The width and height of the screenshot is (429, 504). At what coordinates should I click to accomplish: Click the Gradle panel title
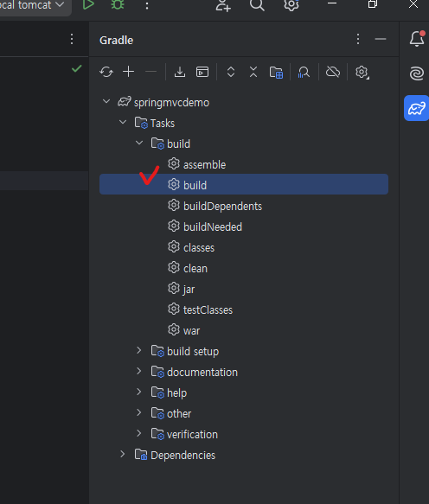click(x=117, y=40)
